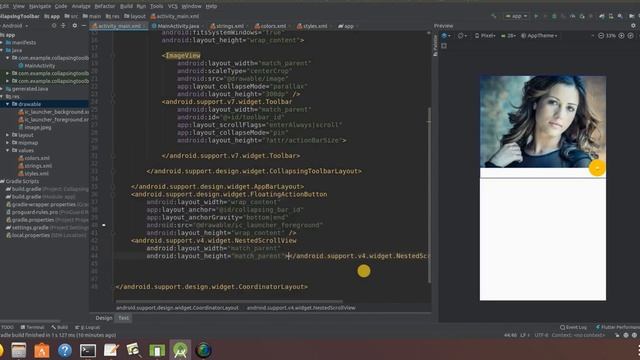Collapse the drawable folder arrow

(x=7, y=104)
